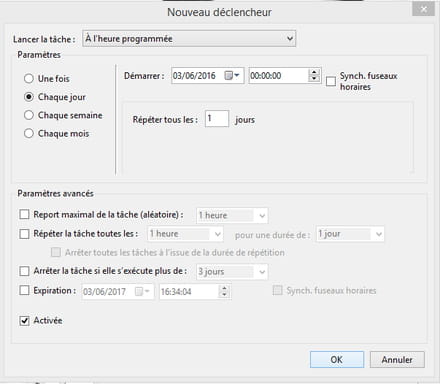Tick 'Répéter la tâche toutes les' checkbox

click(x=24, y=234)
